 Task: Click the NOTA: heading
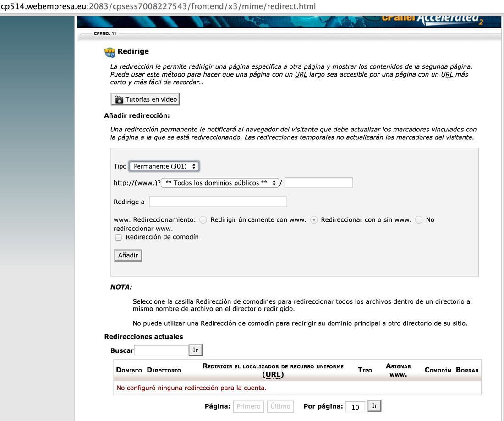(121, 287)
